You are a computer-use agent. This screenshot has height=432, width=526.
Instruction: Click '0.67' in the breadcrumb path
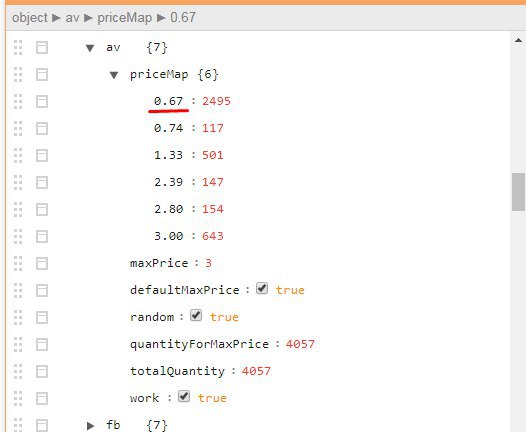tap(183, 17)
